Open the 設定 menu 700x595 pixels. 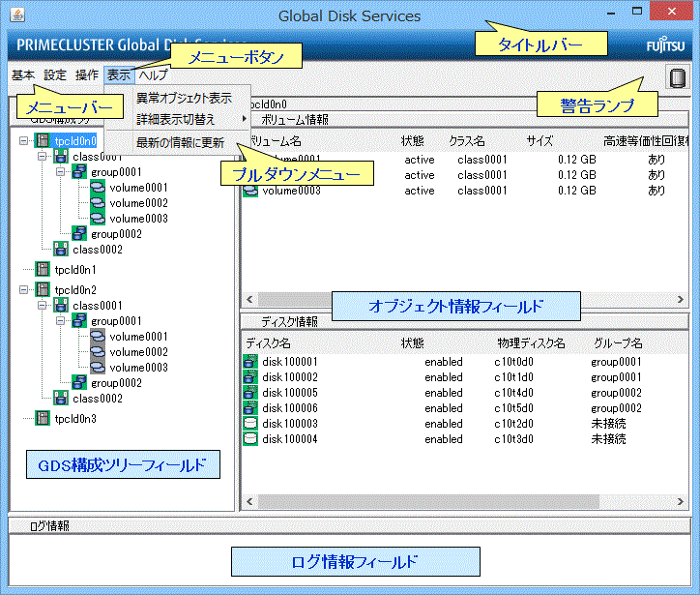pyautogui.click(x=55, y=75)
